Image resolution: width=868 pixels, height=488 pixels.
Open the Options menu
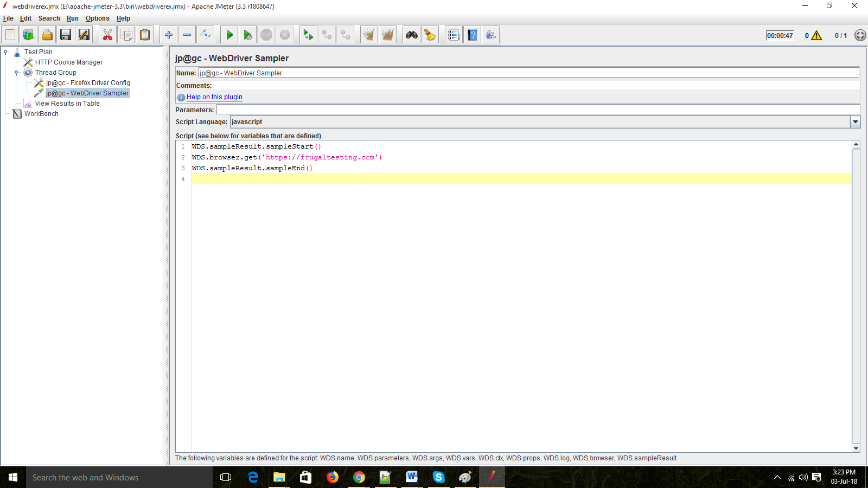tap(97, 18)
